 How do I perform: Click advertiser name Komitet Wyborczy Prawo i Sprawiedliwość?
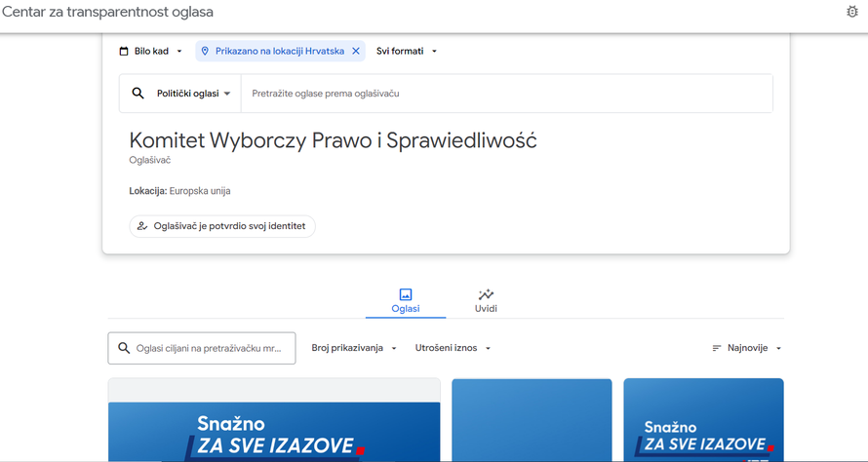coord(333,140)
